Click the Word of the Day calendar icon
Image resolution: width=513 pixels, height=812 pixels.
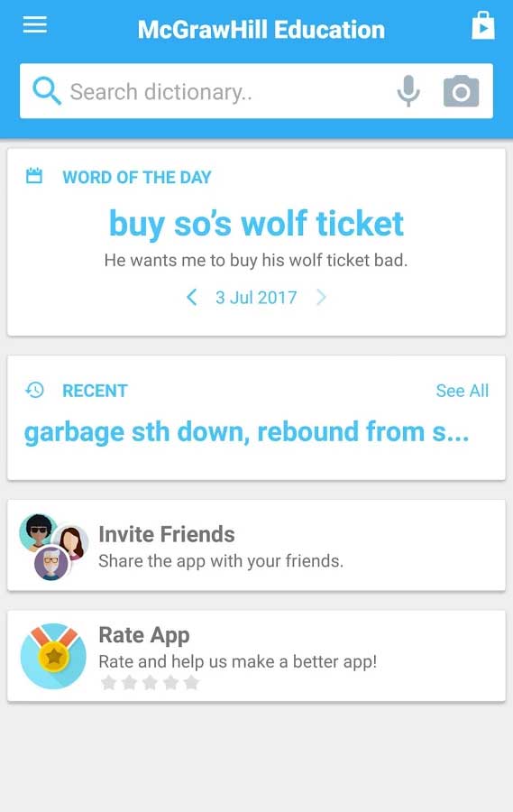(x=34, y=176)
